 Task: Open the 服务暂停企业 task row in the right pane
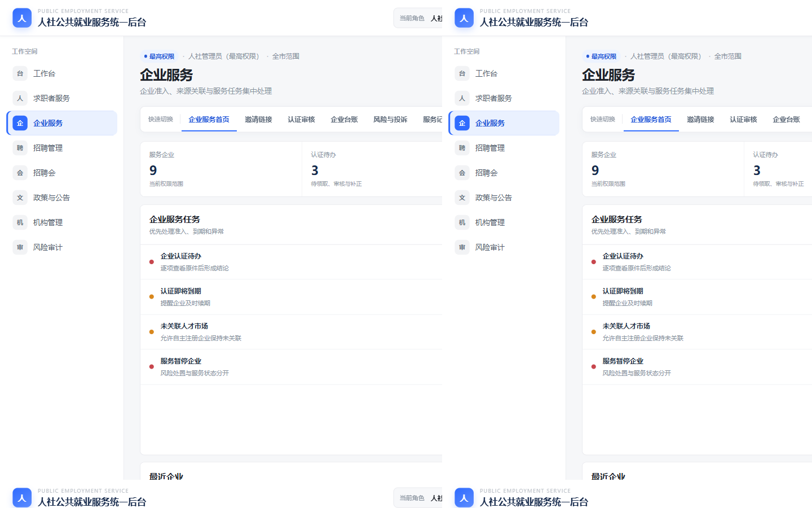point(697,367)
